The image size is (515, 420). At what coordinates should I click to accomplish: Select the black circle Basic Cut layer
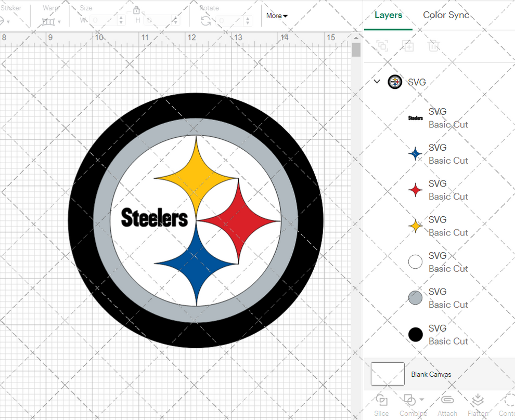[415, 334]
